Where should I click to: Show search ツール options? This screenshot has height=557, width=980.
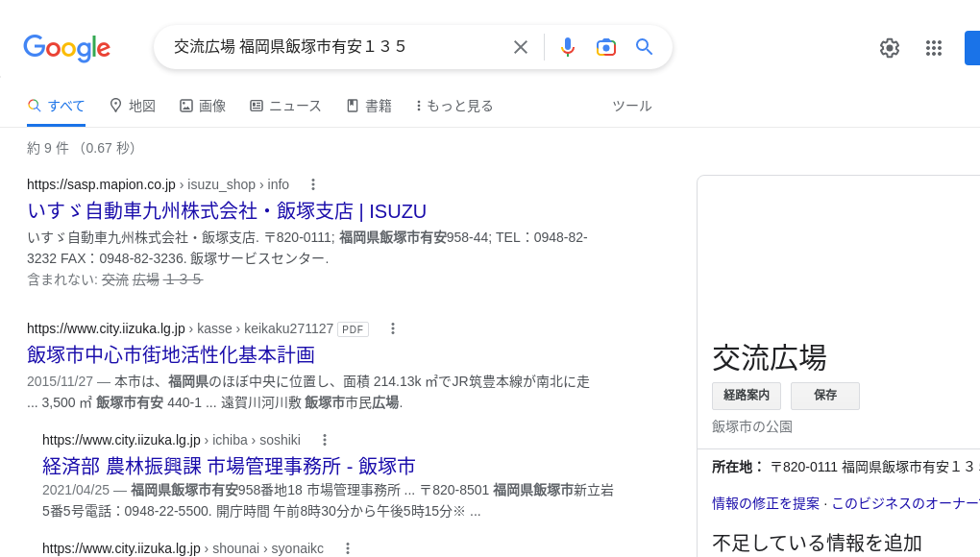pos(632,106)
